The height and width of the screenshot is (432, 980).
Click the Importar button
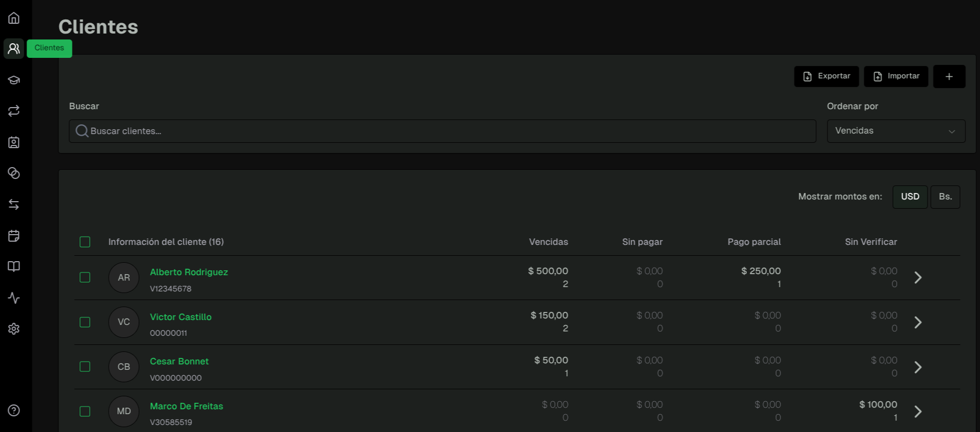pos(896,76)
